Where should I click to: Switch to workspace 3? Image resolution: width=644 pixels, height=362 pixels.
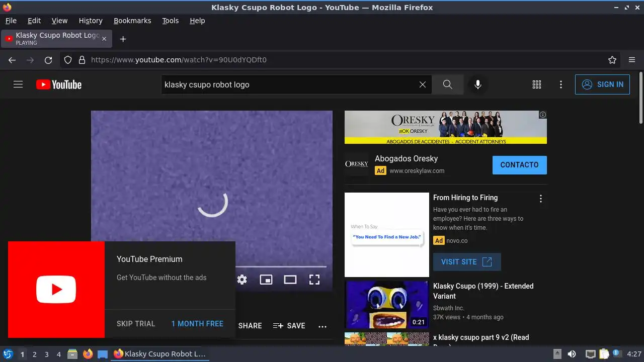tap(47, 354)
